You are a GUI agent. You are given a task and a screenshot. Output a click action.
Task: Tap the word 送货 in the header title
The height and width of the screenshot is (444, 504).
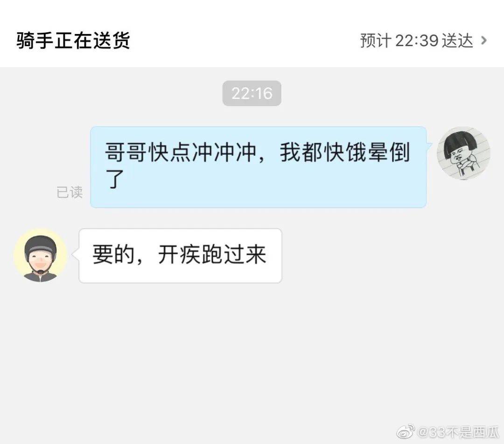click(111, 41)
